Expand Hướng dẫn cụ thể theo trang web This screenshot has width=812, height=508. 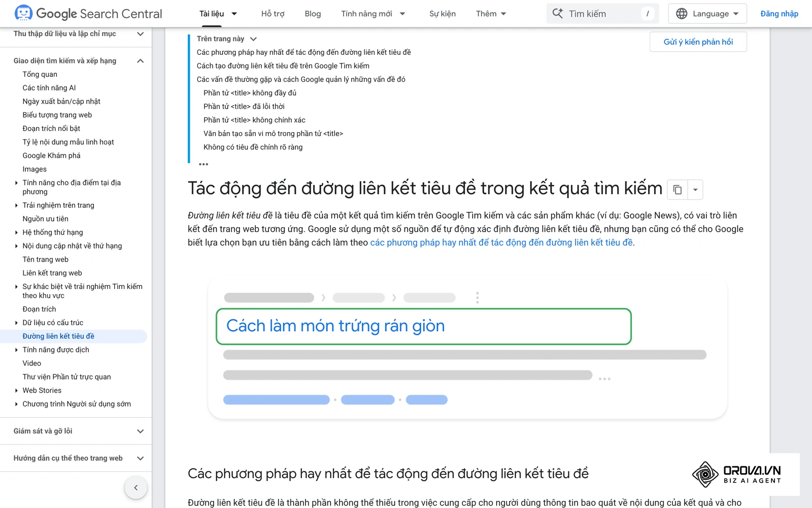pyautogui.click(x=141, y=458)
